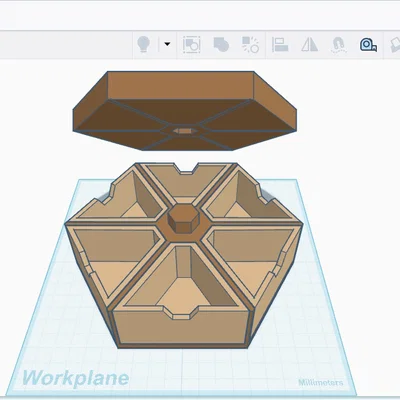
Task: Click the dashed-box shapes selection icon
Action: pyautogui.click(x=192, y=45)
